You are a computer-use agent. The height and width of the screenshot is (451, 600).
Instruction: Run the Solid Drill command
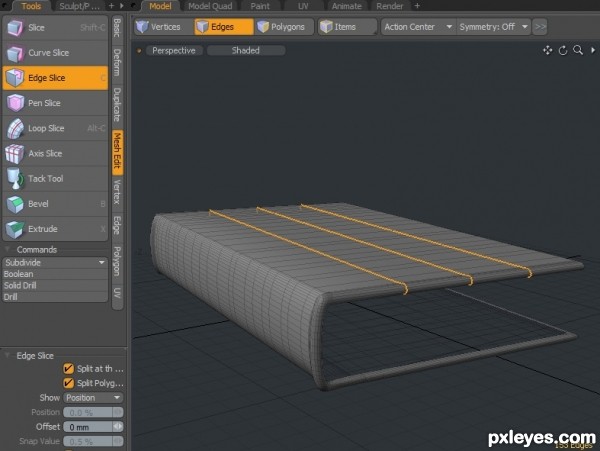tap(55, 285)
